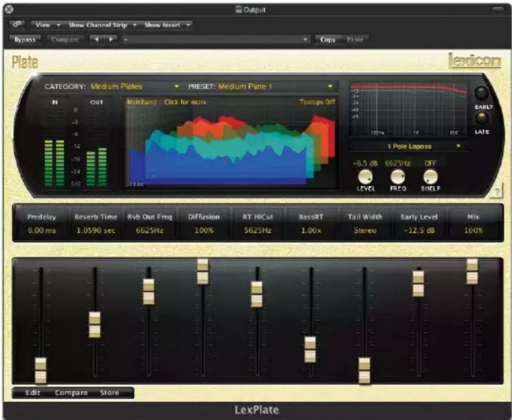The height and width of the screenshot is (420, 512).
Task: Click the Early Level -12.5 dB value
Action: pos(419,230)
